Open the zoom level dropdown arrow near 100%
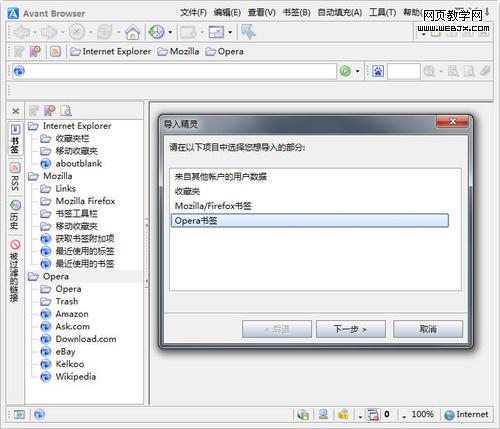Image resolution: width=500 pixels, height=429 pixels. pos(404,417)
